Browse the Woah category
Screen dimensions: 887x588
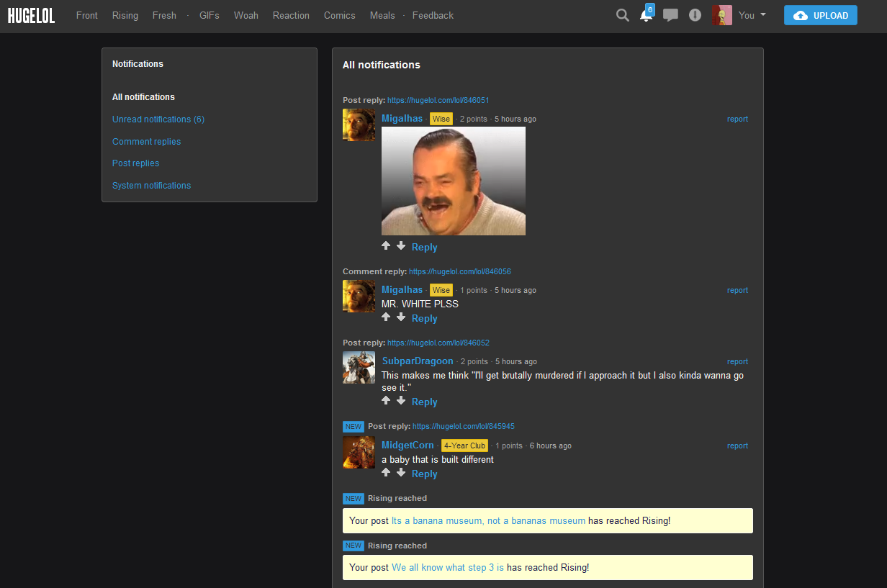246,15
